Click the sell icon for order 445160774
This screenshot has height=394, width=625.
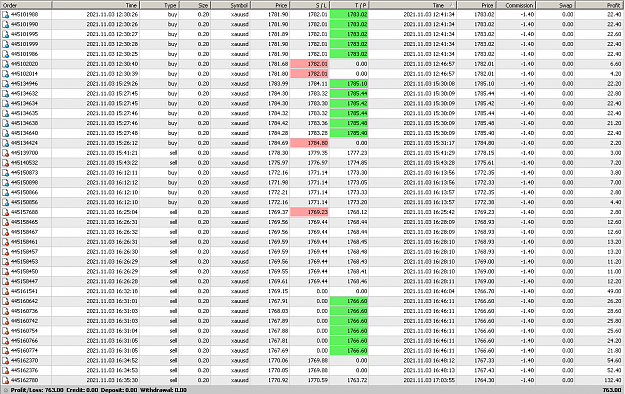5,351
